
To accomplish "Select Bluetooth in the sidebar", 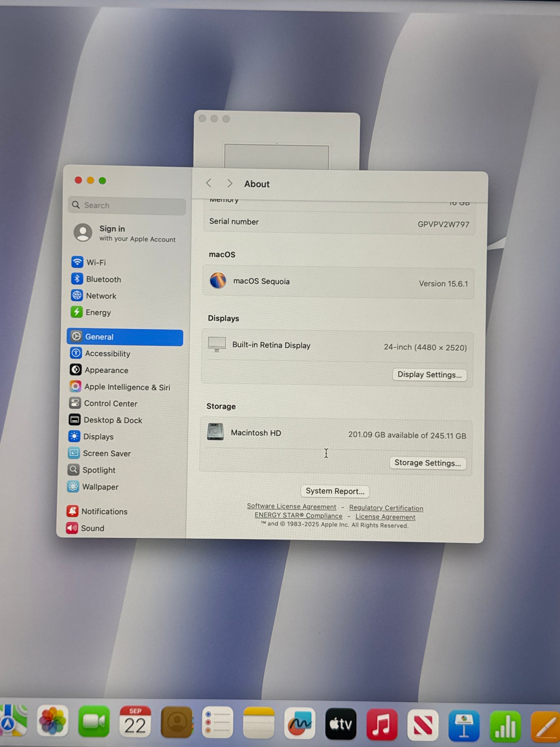I will (103, 279).
